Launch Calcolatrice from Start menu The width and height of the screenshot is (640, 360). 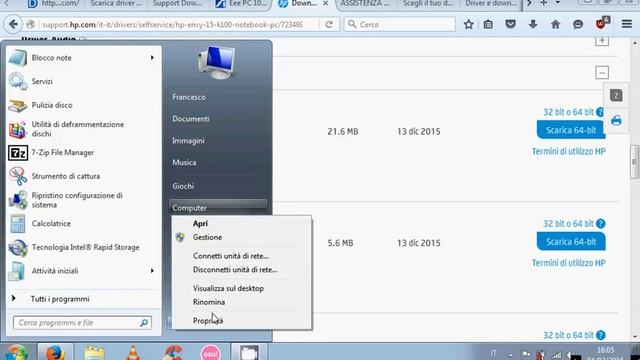[x=84, y=224]
